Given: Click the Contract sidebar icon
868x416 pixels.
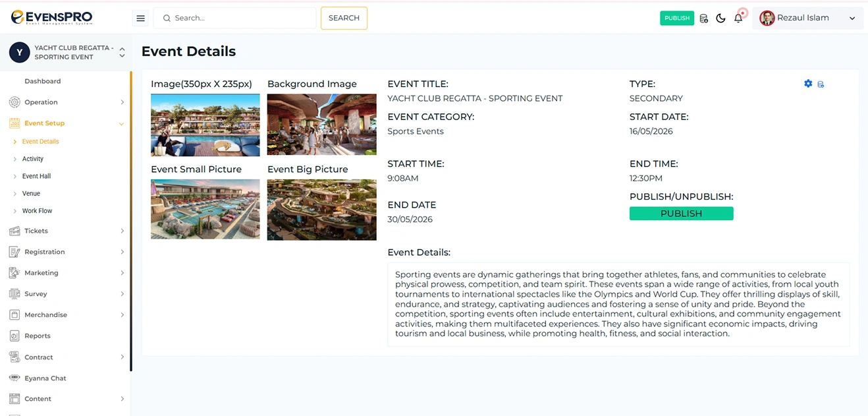Looking at the screenshot, I should (14, 357).
